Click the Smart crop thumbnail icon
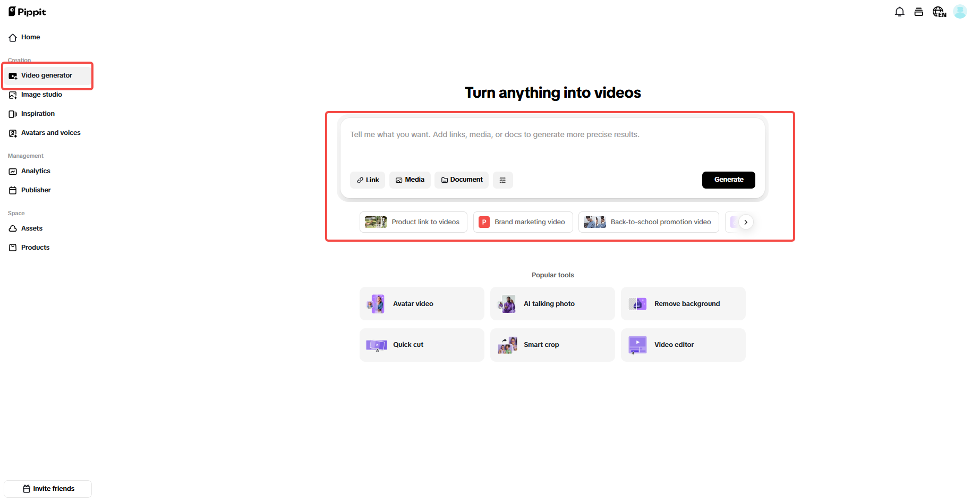Image resolution: width=980 pixels, height=502 pixels. [x=507, y=345]
